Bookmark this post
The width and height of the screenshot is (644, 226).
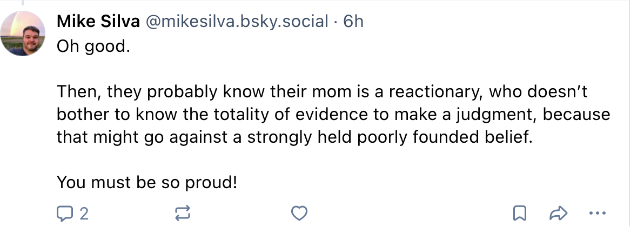519,214
